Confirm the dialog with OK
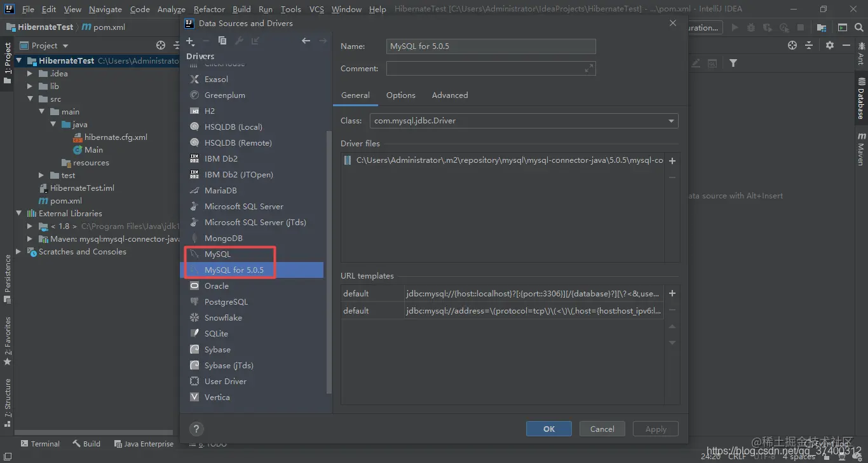Image resolution: width=868 pixels, height=463 pixels. pyautogui.click(x=549, y=429)
